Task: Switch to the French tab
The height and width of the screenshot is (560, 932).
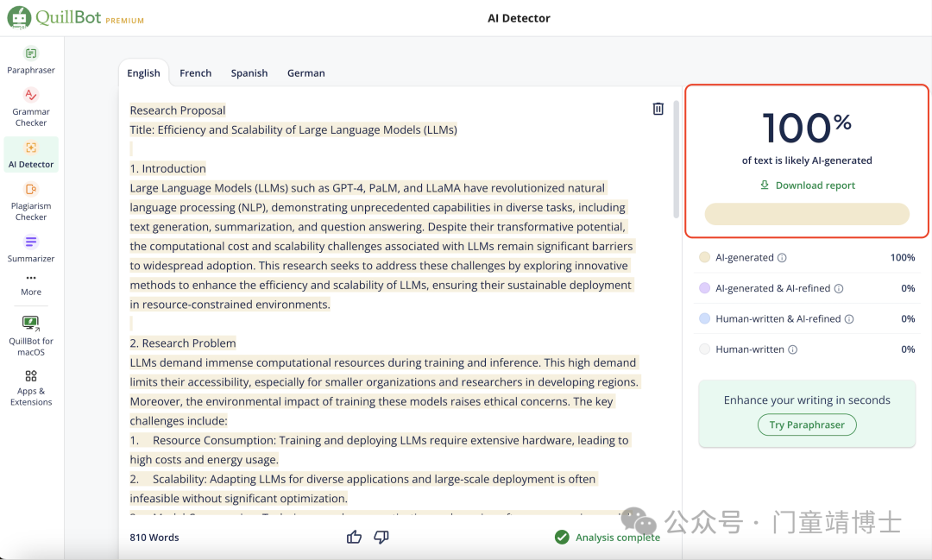Action: point(196,73)
